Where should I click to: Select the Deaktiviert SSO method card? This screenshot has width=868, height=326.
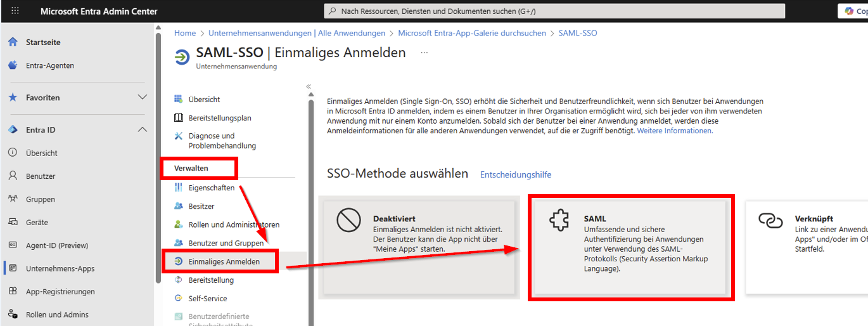point(419,247)
